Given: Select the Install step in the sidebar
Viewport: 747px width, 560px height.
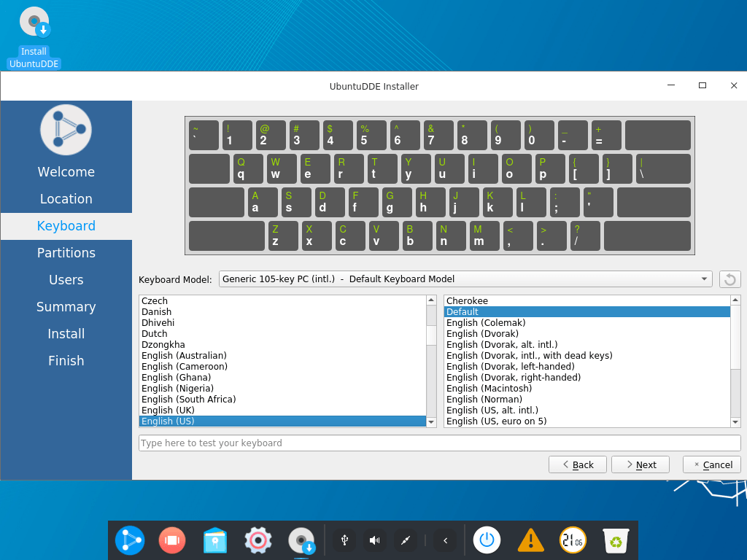Looking at the screenshot, I should (x=66, y=334).
